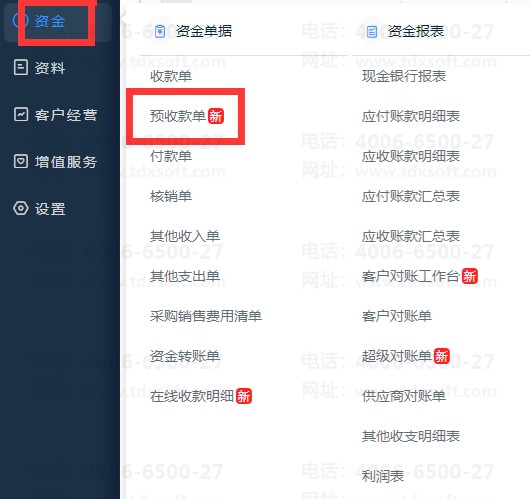This screenshot has width=530, height=499.
Task: Click the 新 badge beside 预收款单
Action: pyautogui.click(x=216, y=116)
